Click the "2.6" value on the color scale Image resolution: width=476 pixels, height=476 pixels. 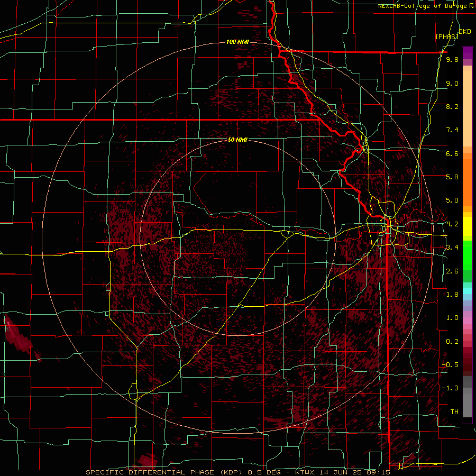point(452,271)
